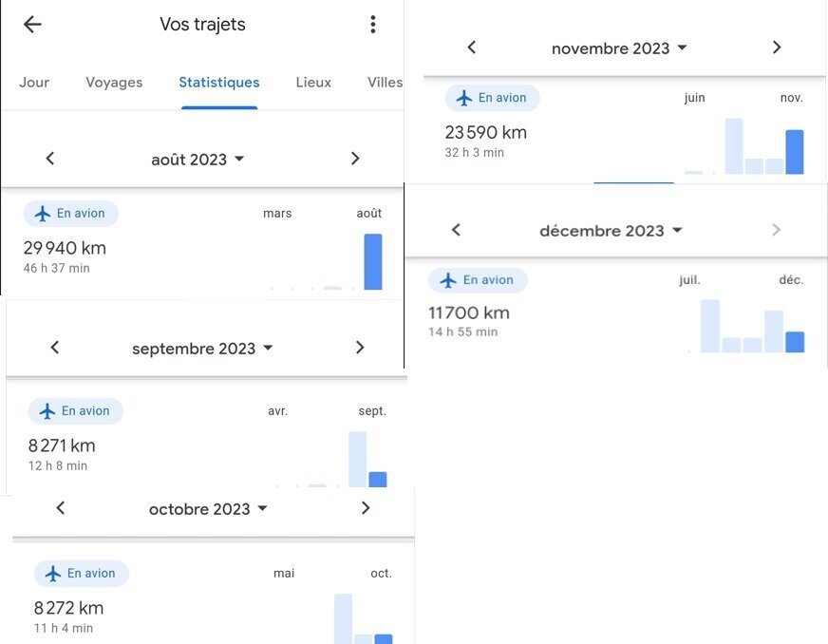The width and height of the screenshot is (828, 644).
Task: Click the highlighted août bar in chart
Action: [x=373, y=261]
